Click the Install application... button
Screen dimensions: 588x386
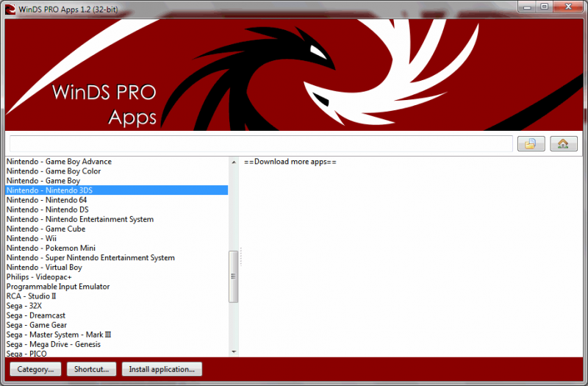[x=162, y=369]
